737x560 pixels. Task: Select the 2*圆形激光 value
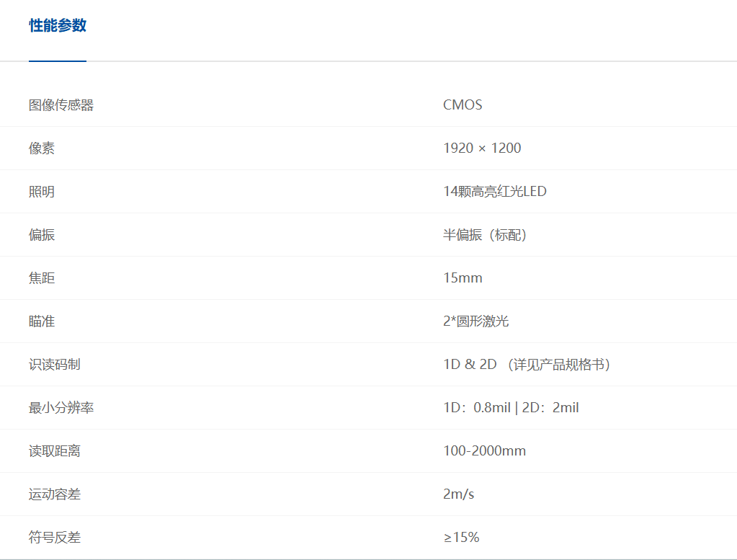(475, 321)
